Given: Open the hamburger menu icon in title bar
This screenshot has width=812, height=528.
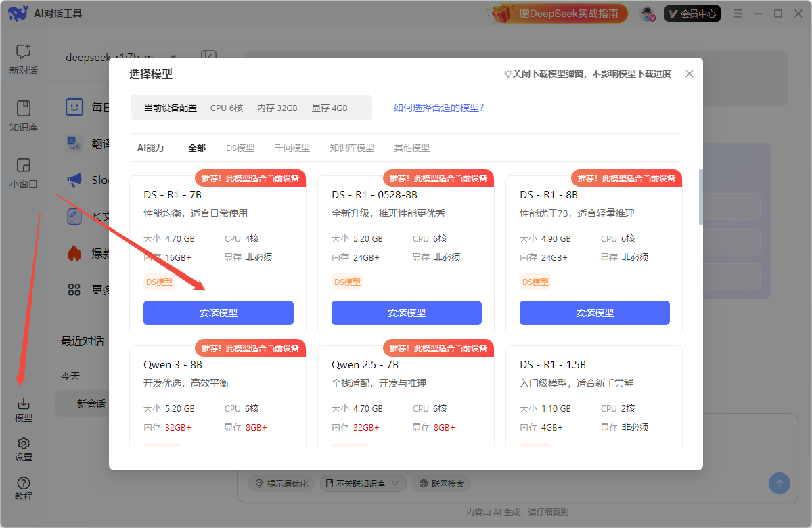Looking at the screenshot, I should point(738,14).
